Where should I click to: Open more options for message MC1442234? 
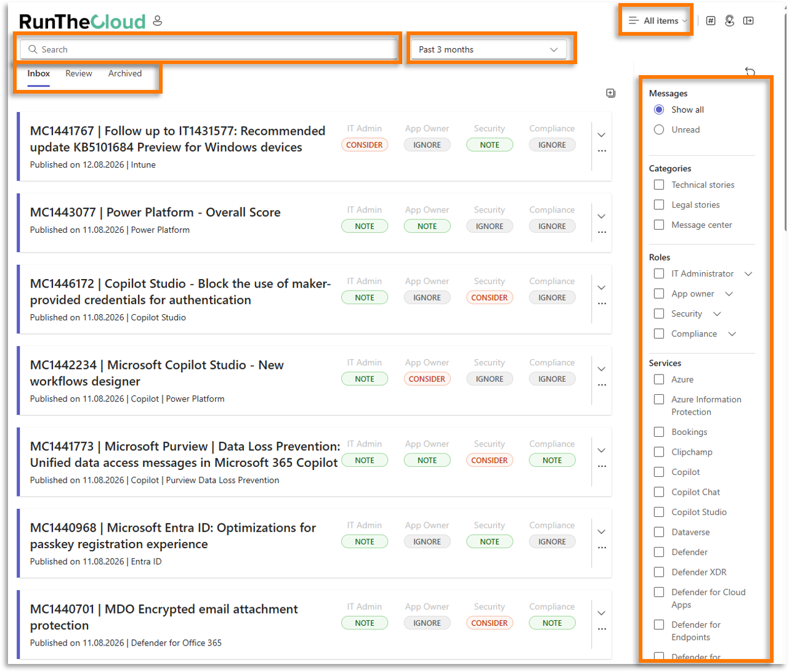click(602, 385)
